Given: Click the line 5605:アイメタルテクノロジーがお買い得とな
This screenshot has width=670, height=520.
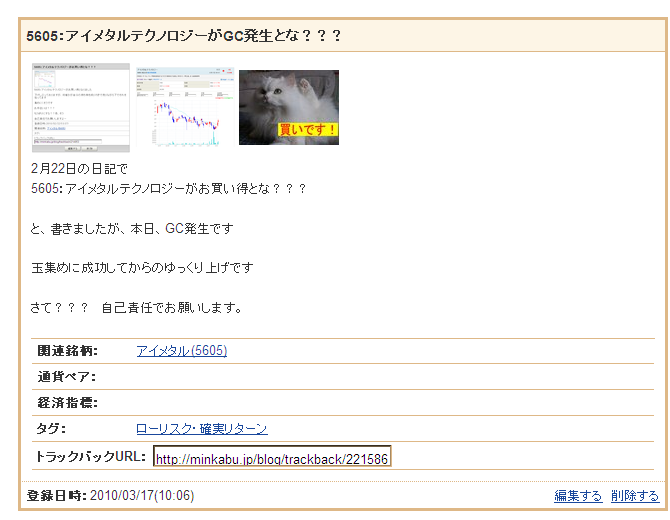Looking at the screenshot, I should coord(168,188).
